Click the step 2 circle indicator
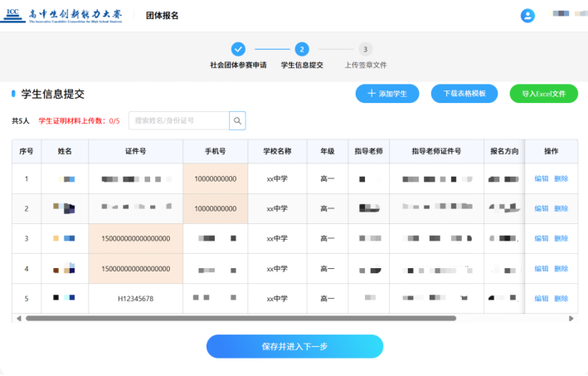Viewport: 588px width, 376px height. pos(302,49)
